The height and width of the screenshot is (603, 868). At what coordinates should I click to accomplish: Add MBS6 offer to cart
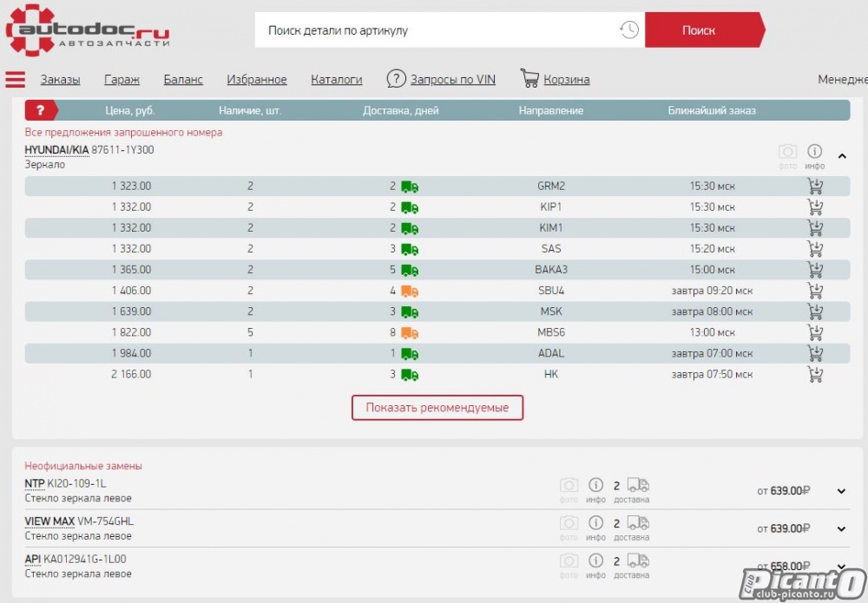point(815,332)
